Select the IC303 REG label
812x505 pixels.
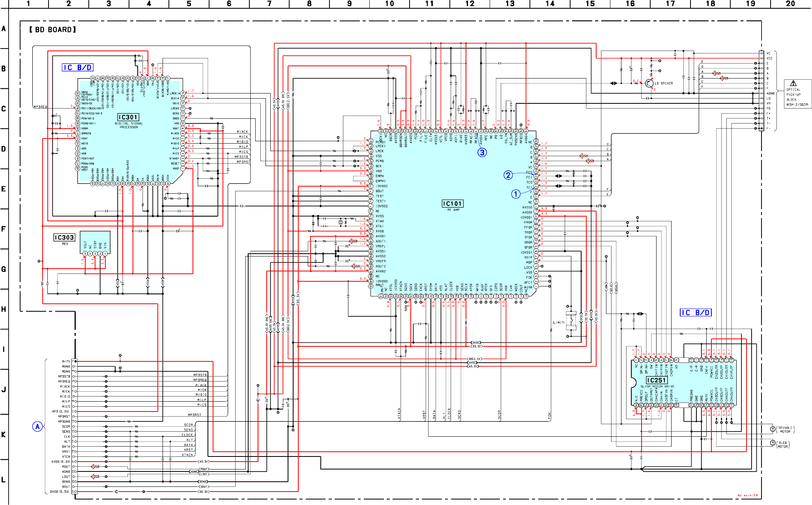64,238
